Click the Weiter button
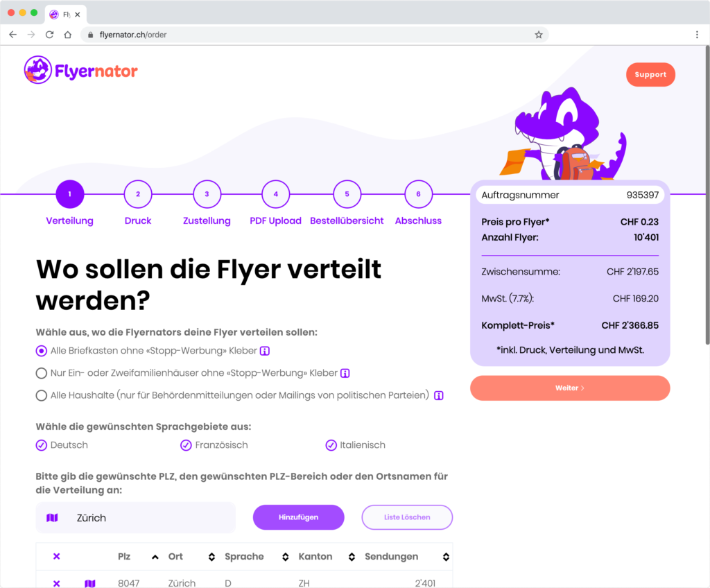This screenshot has width=710, height=588. point(570,388)
